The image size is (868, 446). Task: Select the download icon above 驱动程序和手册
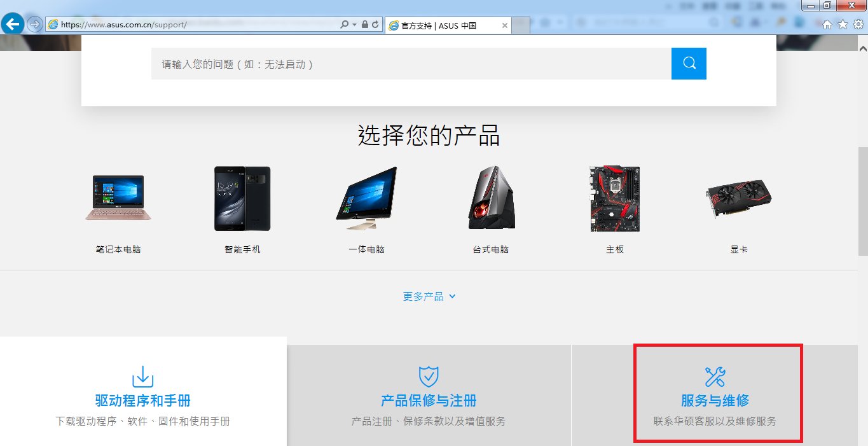[143, 377]
